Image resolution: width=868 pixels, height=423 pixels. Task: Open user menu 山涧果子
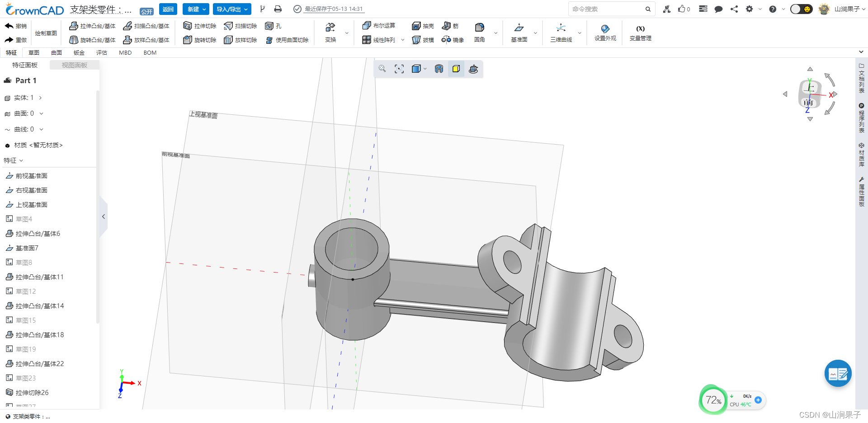point(842,9)
